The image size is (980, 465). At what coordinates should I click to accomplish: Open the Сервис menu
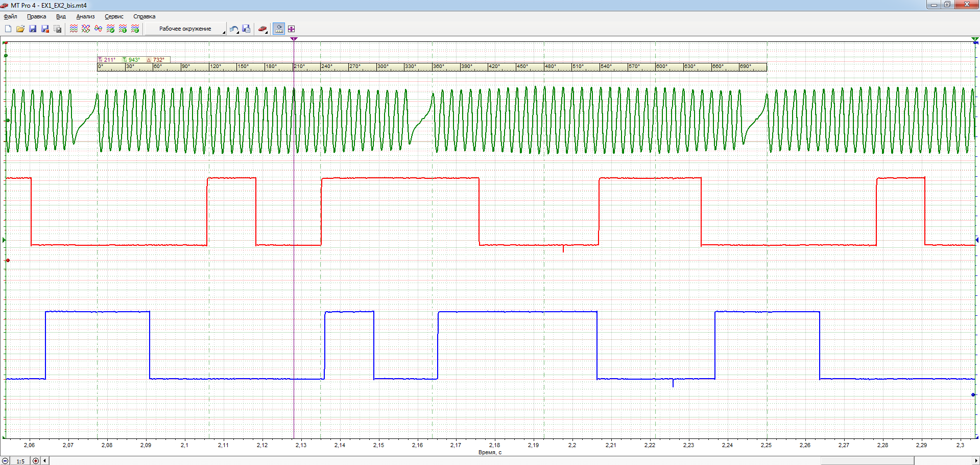114,16
